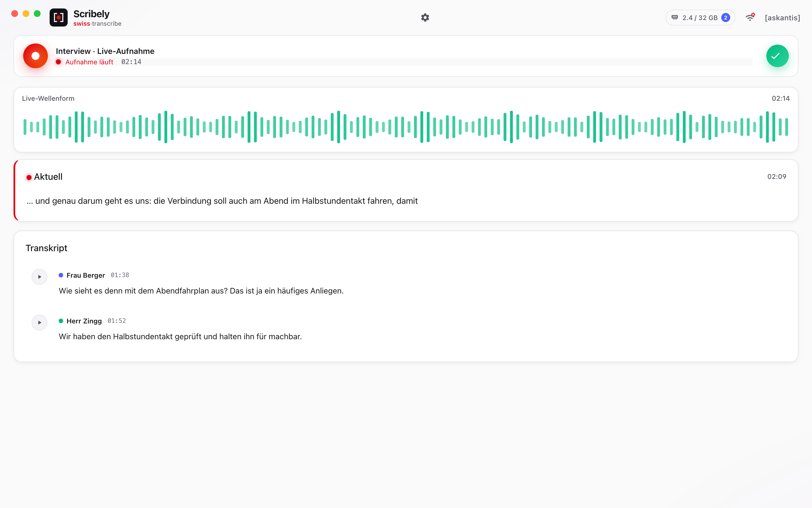This screenshot has height=508, width=812.
Task: Click the Aktuell heading
Action: pyautogui.click(x=48, y=177)
